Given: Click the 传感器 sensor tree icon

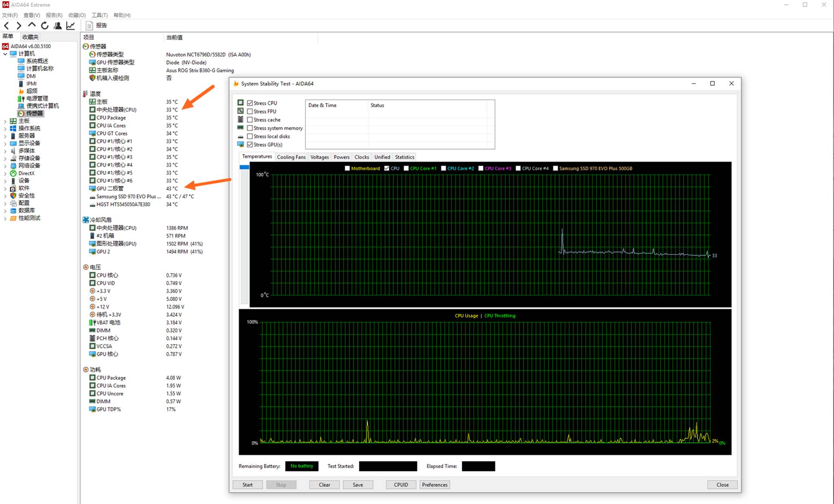Looking at the screenshot, I should coord(21,113).
